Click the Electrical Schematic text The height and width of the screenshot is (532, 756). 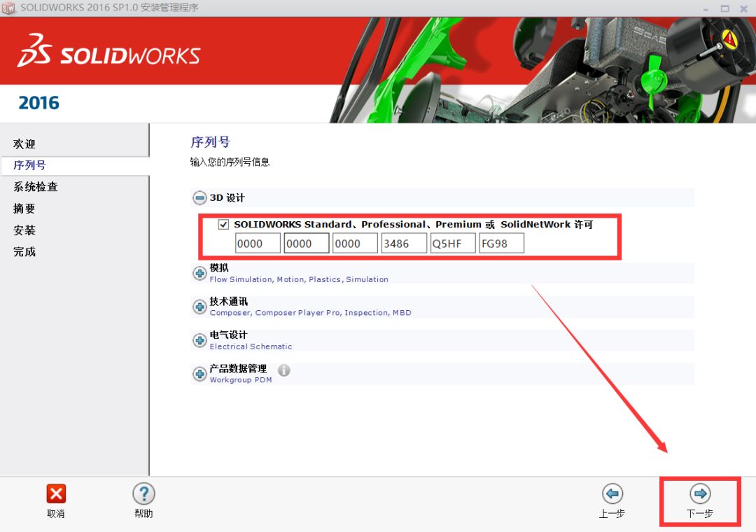tap(251, 346)
